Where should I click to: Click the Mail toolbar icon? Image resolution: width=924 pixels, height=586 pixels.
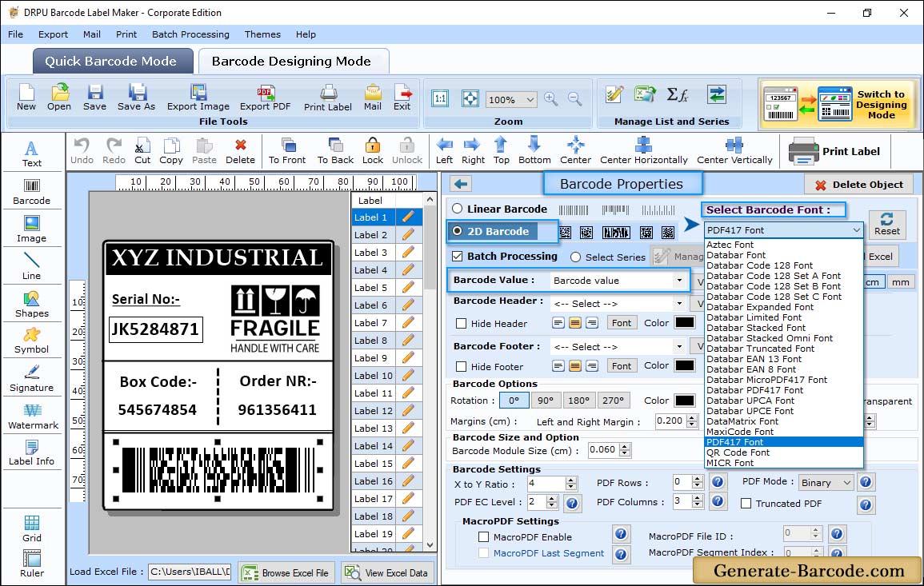pos(373,98)
